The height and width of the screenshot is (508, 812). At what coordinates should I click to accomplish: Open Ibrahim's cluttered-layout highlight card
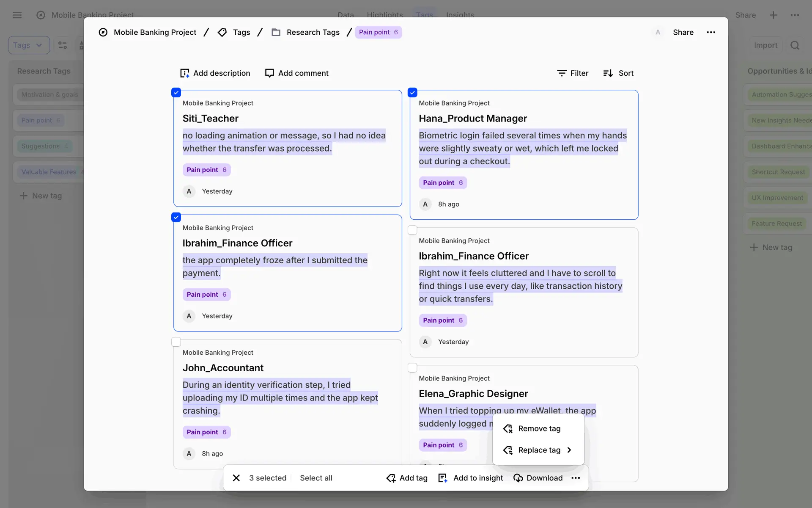point(524,292)
